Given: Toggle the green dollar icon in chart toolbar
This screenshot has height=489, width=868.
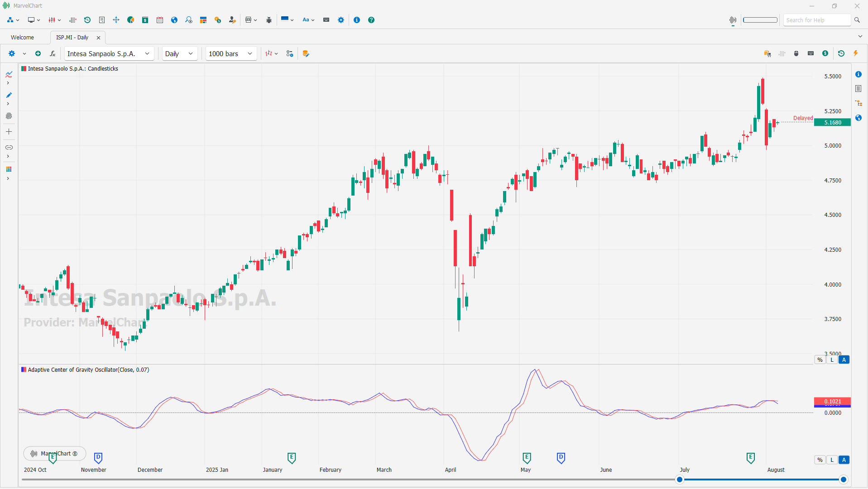Looking at the screenshot, I should tap(825, 53).
